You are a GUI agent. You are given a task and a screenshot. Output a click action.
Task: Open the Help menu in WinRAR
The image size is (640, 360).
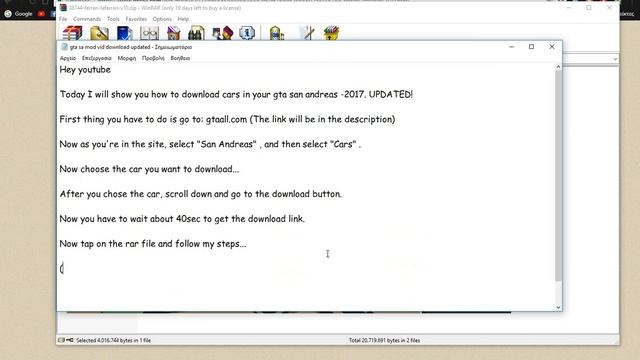(x=183, y=19)
